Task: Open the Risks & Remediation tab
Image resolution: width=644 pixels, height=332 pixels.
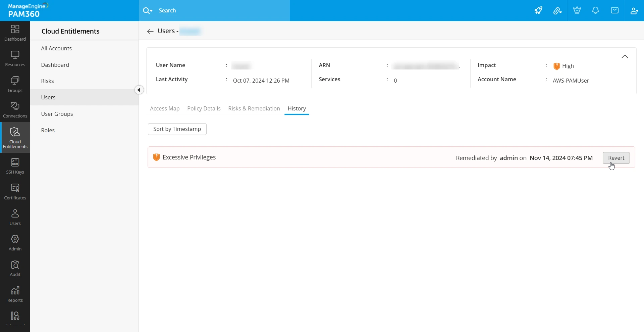Action: click(x=254, y=108)
